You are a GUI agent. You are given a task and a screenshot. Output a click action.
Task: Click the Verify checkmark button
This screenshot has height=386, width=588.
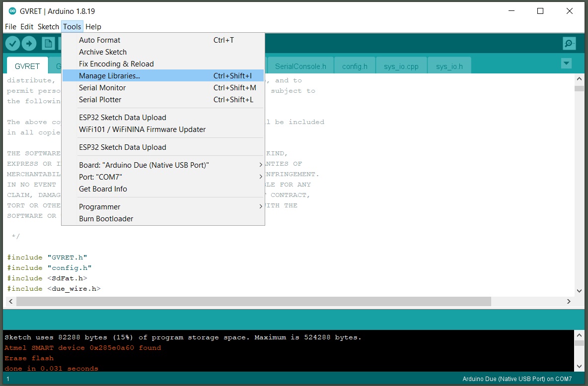click(12, 44)
